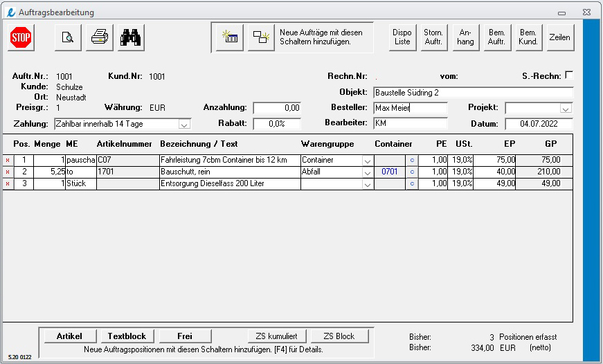This screenshot has height=364, width=603.
Task: Click the printer icon
Action: click(x=100, y=37)
